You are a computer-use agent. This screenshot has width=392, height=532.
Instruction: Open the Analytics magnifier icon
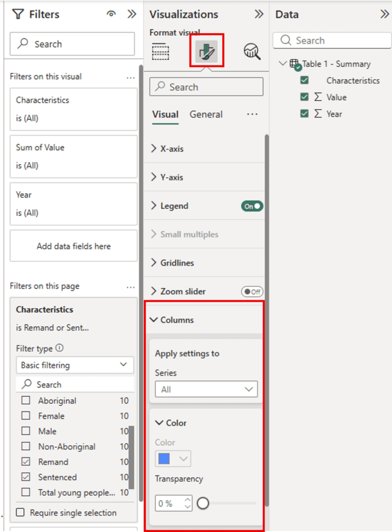(252, 51)
